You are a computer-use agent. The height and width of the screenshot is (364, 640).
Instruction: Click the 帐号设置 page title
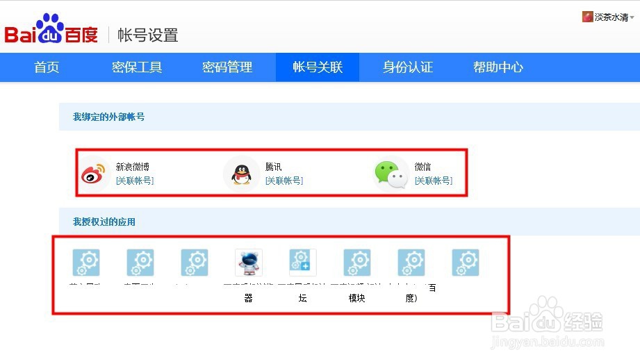pyautogui.click(x=148, y=35)
